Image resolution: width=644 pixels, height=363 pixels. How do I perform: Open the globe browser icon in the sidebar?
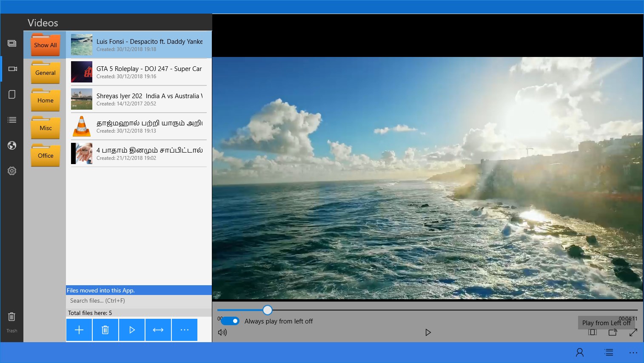tap(12, 145)
